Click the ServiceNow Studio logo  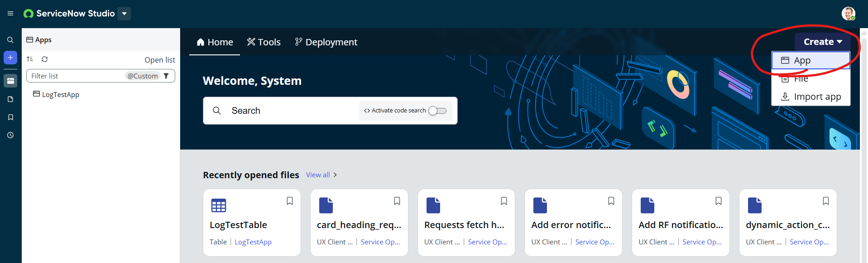pyautogui.click(x=69, y=14)
